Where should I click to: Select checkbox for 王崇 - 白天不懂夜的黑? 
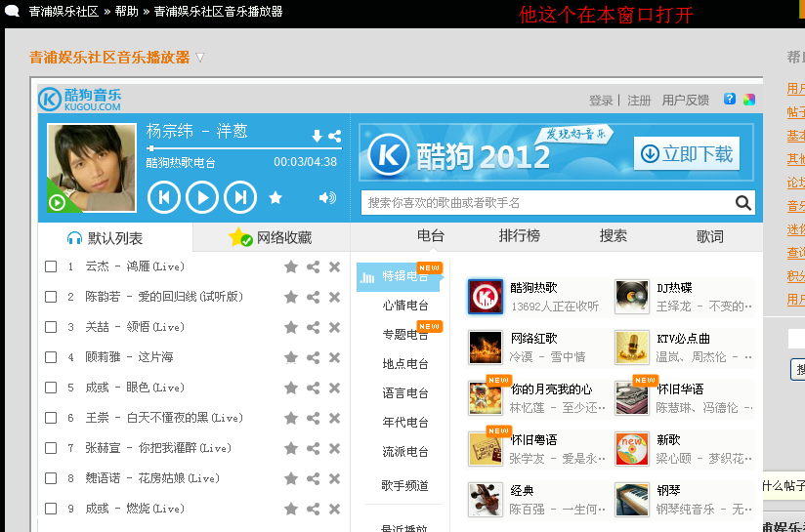[51, 418]
